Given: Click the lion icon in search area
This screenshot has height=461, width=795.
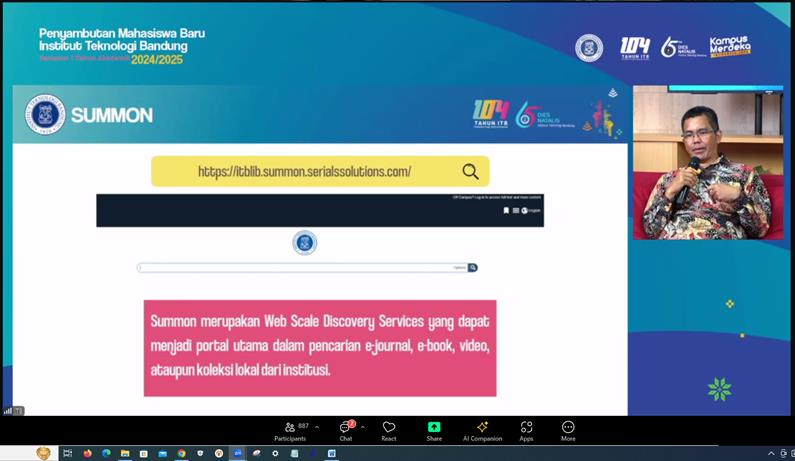Looking at the screenshot, I should (44, 453).
